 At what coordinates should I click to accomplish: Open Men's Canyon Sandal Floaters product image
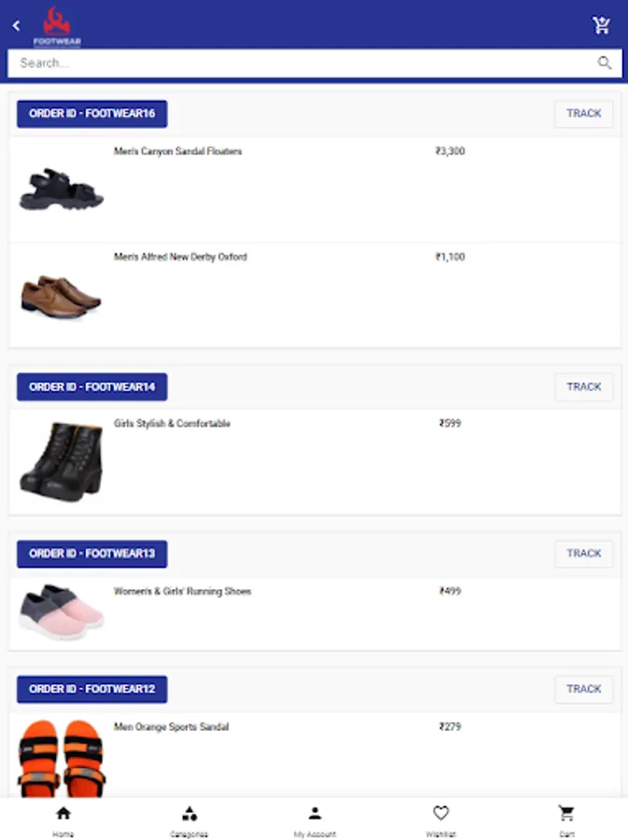click(61, 189)
